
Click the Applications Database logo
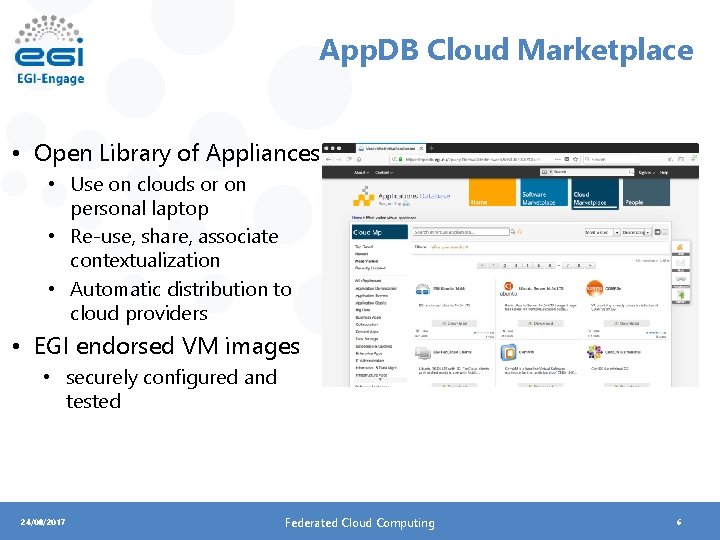coord(401,197)
